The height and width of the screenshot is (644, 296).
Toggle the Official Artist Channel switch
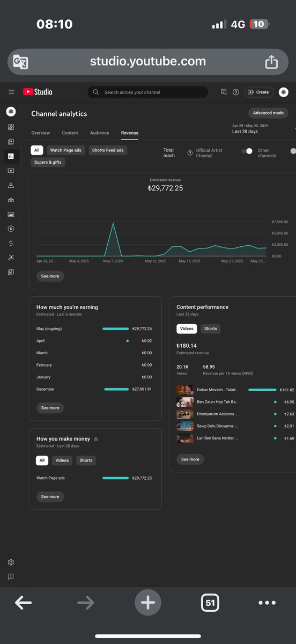click(x=247, y=151)
